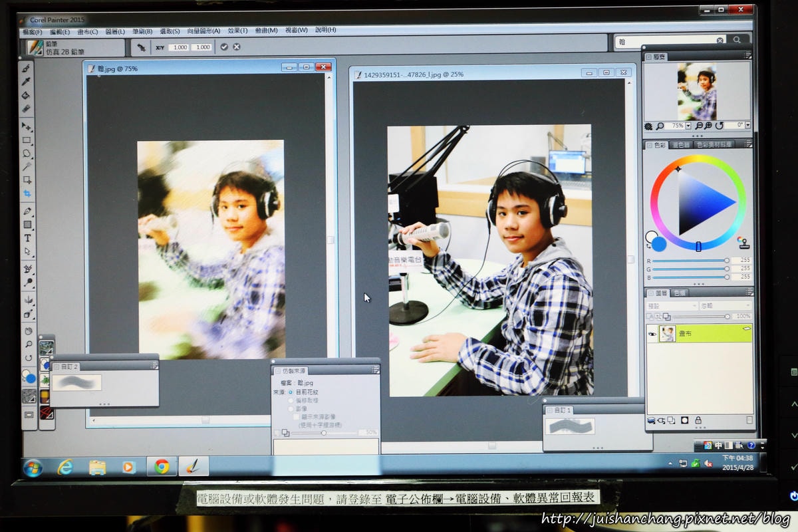Click the Grabber hand tool
Viewport: 798px width, 532px height.
tap(28, 331)
